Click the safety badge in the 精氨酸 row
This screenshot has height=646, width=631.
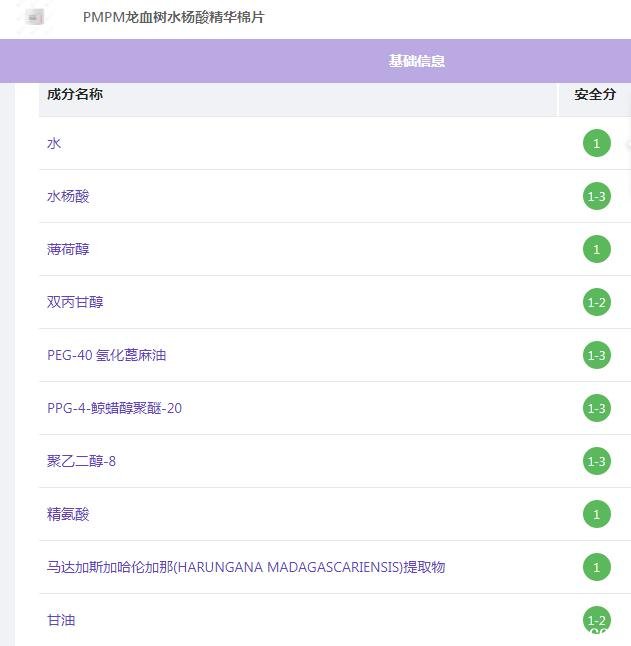(596, 514)
